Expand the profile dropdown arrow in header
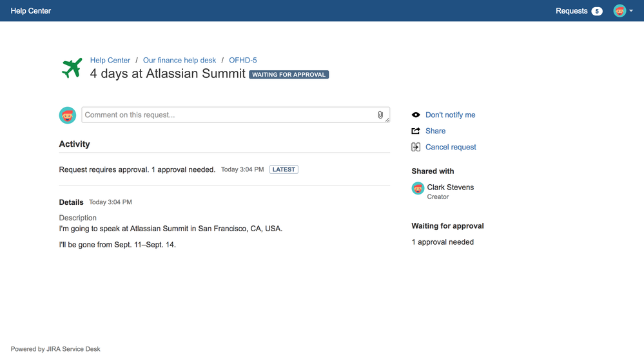Viewport: 644px width, 362px height. click(x=631, y=11)
